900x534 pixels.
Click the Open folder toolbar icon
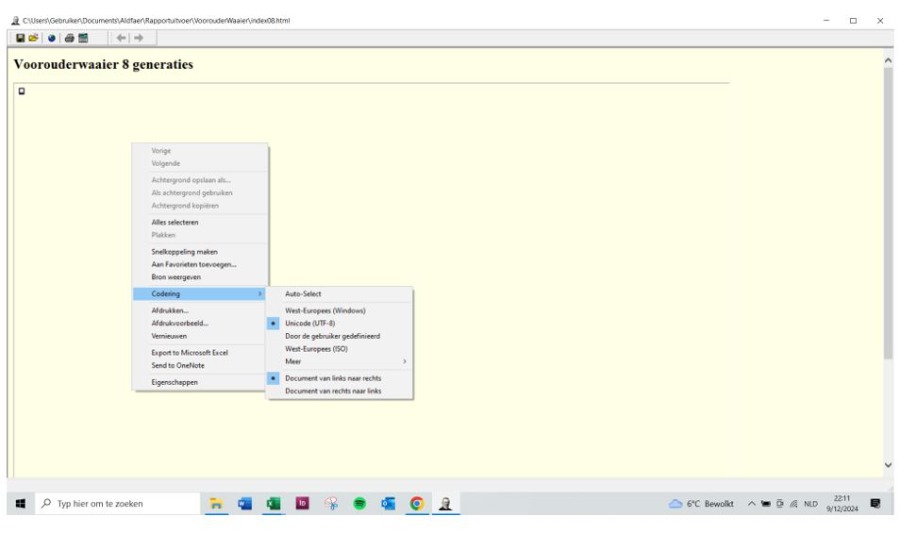[34, 37]
